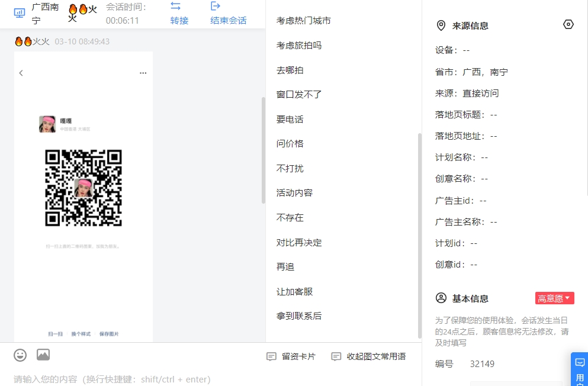Click the three-dot menu in the QR screenshot
Viewport: 588px width, 386px height.
coord(143,73)
